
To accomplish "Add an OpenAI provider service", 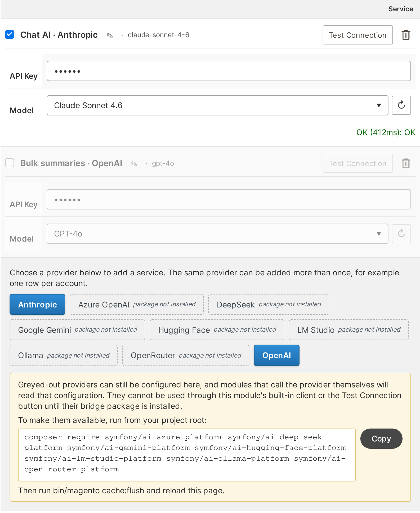I will [x=276, y=355].
